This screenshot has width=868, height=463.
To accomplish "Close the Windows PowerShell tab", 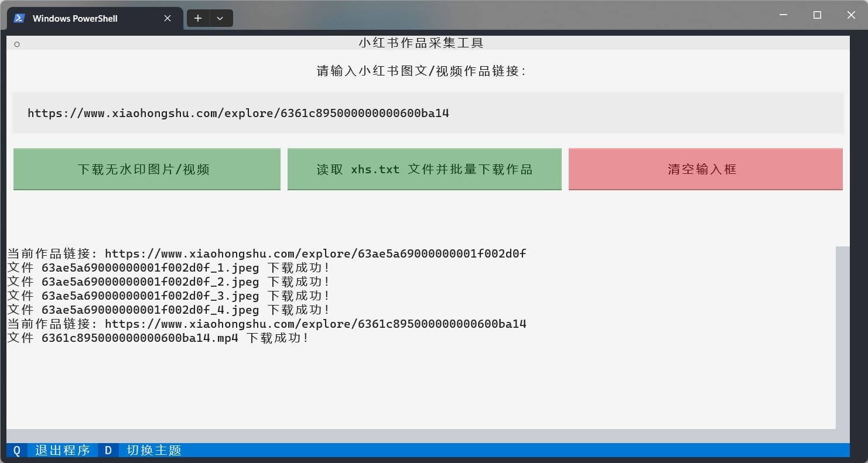I will click(x=168, y=18).
